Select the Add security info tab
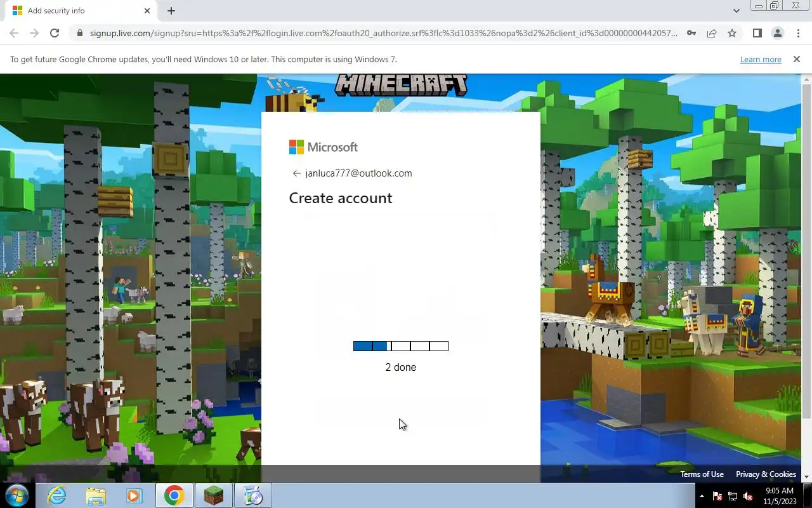The height and width of the screenshot is (508, 812). point(81,11)
